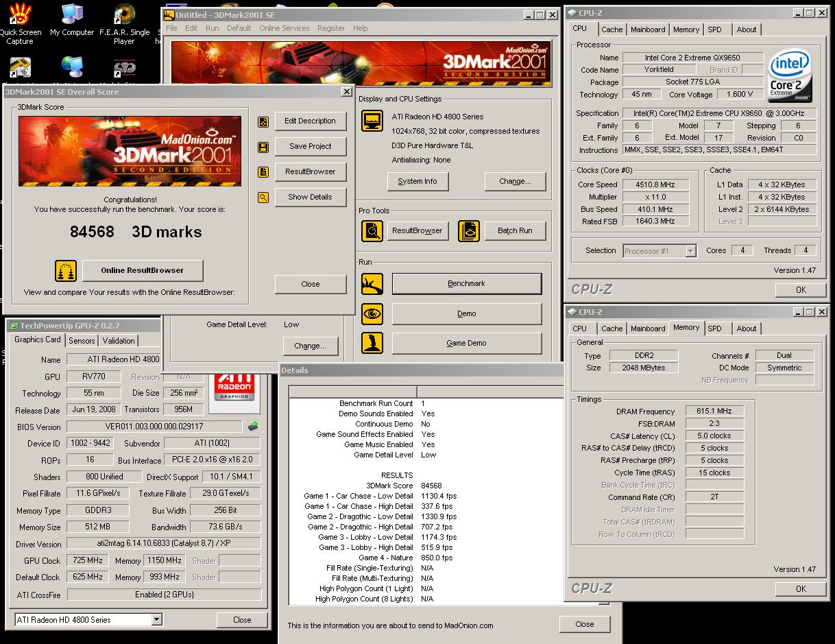Image resolution: width=835 pixels, height=644 pixels.
Task: Click the BIOS Version field in GPU-Z
Action: [154, 427]
